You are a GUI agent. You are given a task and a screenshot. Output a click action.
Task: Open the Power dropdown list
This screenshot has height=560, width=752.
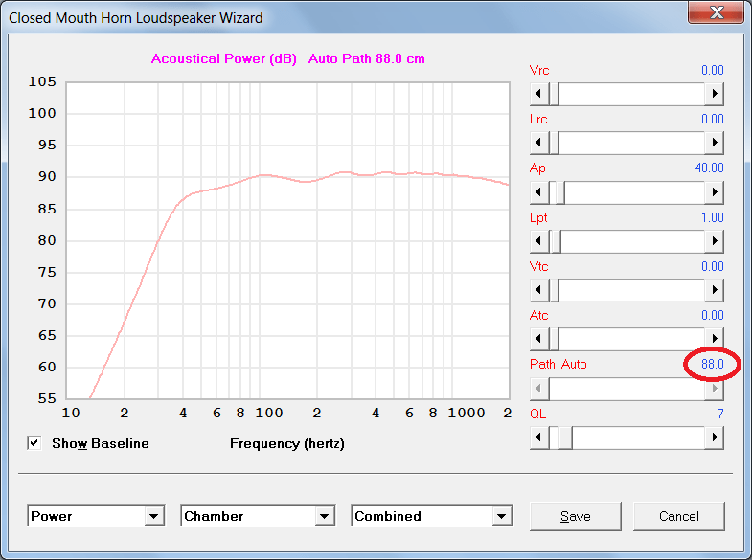pos(154,516)
